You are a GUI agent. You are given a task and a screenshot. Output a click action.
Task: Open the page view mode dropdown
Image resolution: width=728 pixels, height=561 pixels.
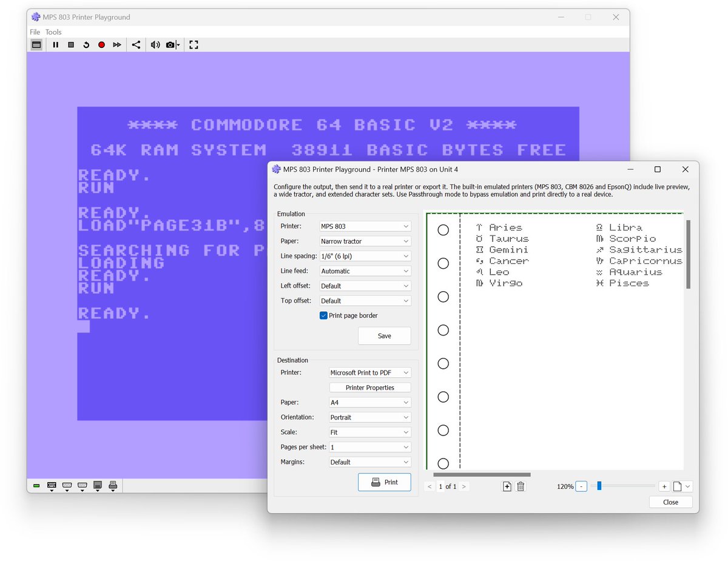[682, 486]
